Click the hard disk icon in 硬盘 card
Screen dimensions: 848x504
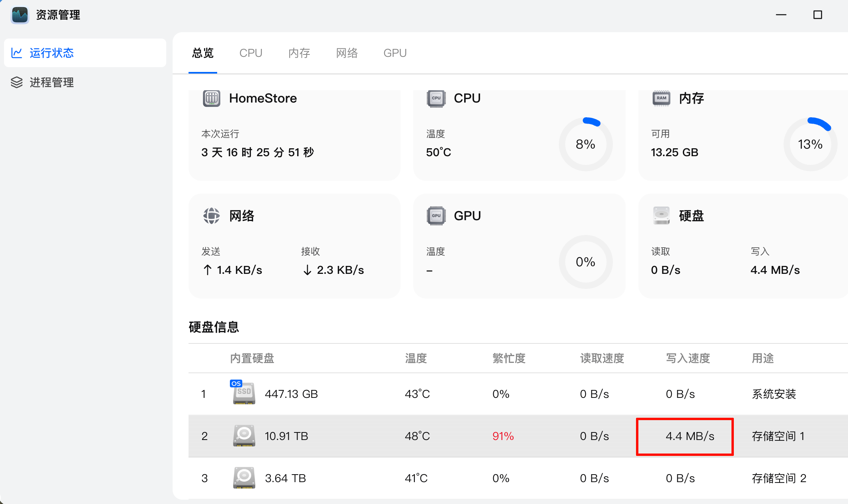pos(661,216)
